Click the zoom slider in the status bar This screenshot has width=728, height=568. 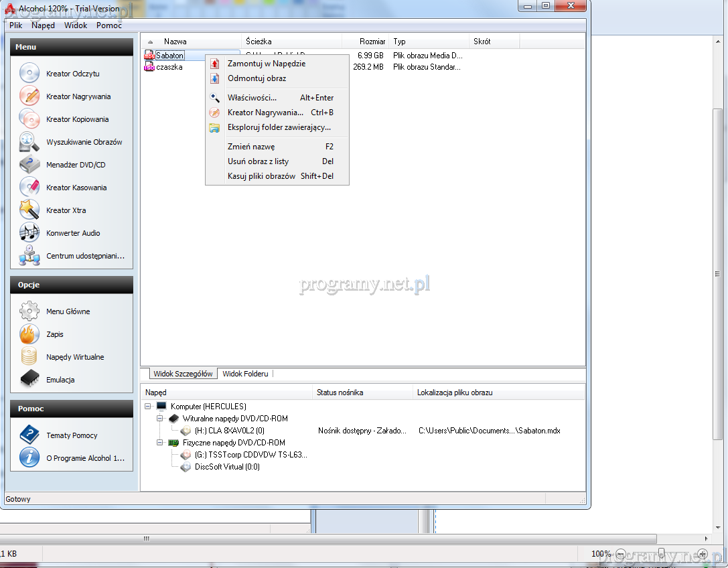pyautogui.click(x=661, y=554)
